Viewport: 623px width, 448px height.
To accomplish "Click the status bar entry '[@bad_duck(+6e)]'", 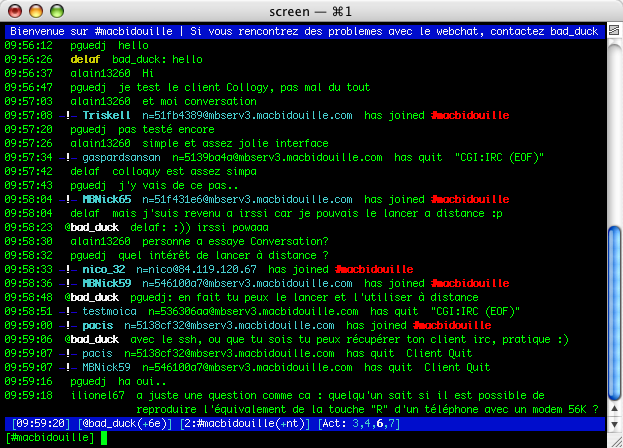I will pyautogui.click(x=125, y=423).
